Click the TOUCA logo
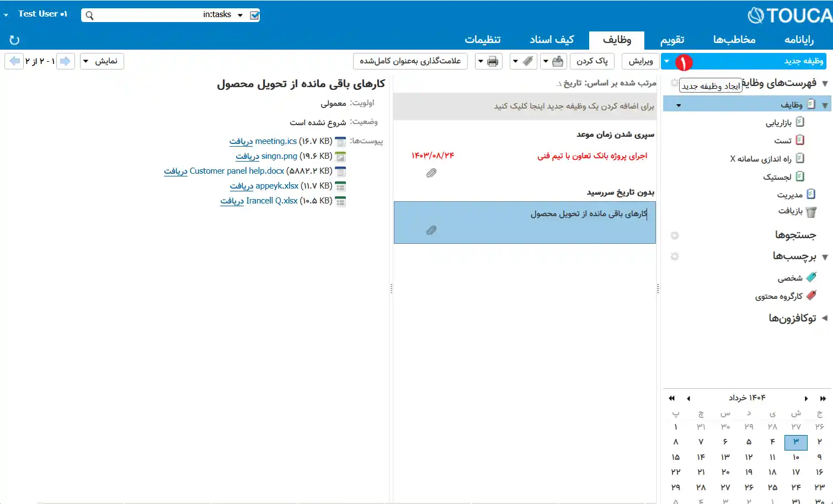Viewport: 833px width, 504px height. click(x=790, y=15)
